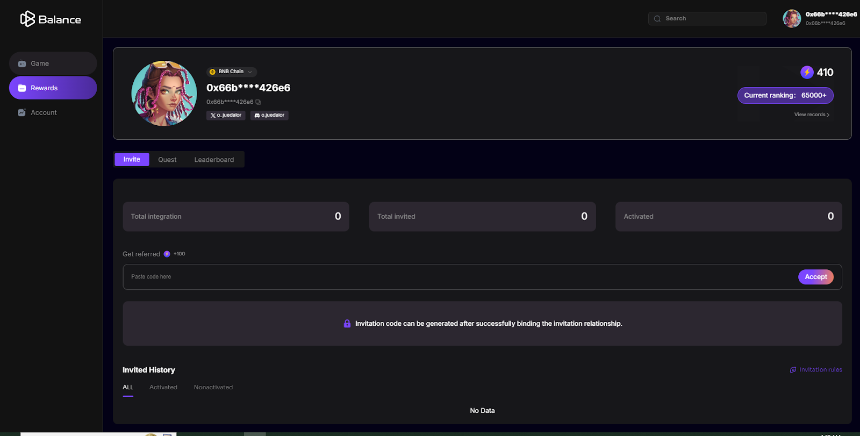Screen dimensions: 860x436
Task: Open the Game section in sidebar
Action: (x=53, y=64)
